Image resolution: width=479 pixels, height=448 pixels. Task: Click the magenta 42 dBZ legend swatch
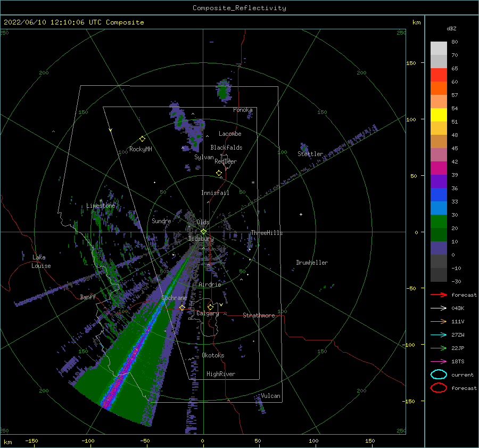[x=439, y=168]
